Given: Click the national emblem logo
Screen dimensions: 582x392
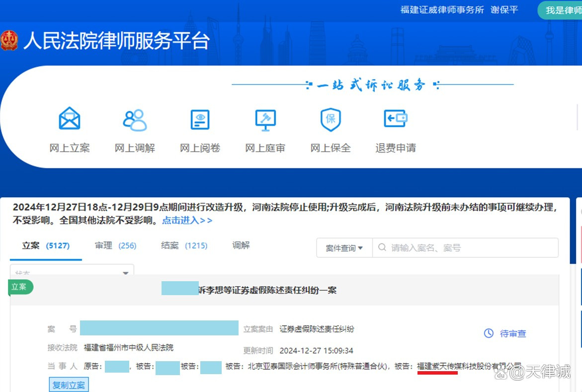Looking at the screenshot, I should pos(9,41).
